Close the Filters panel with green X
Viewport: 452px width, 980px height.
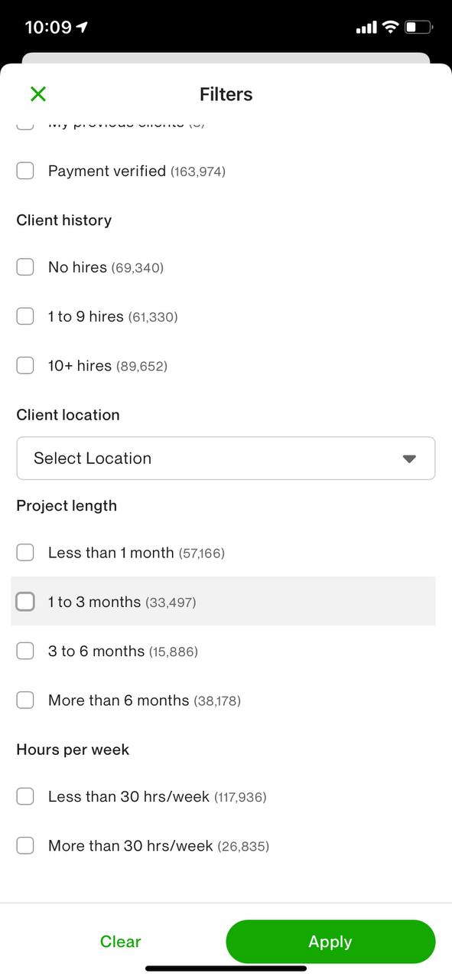[x=38, y=94]
